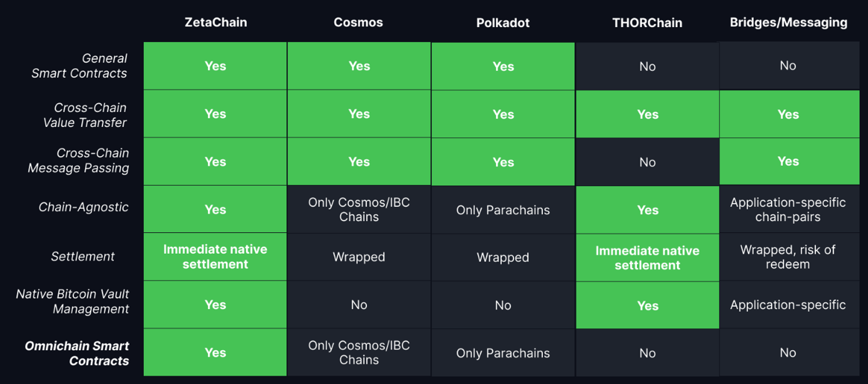The width and height of the screenshot is (868, 384).
Task: Click the THORChain column header
Action: tap(647, 23)
